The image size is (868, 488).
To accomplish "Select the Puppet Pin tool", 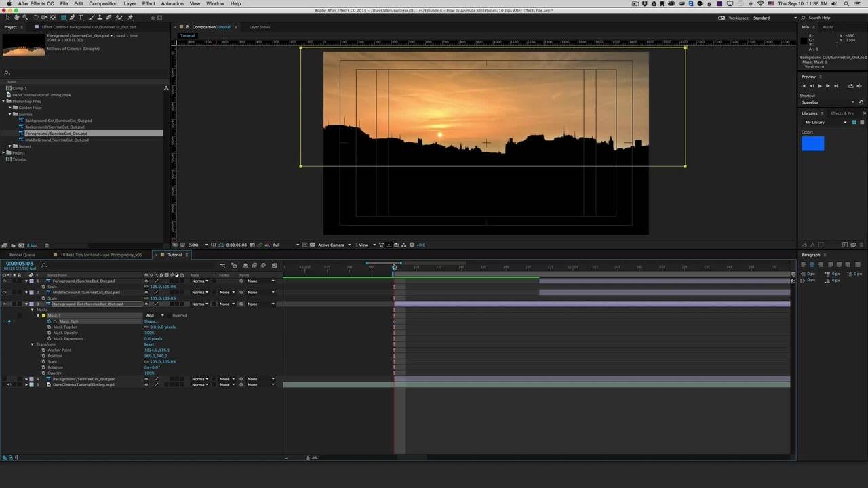I will point(130,18).
